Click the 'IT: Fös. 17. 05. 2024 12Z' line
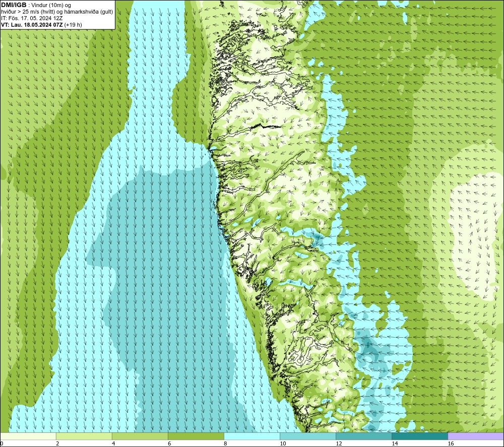 [x=32, y=18]
